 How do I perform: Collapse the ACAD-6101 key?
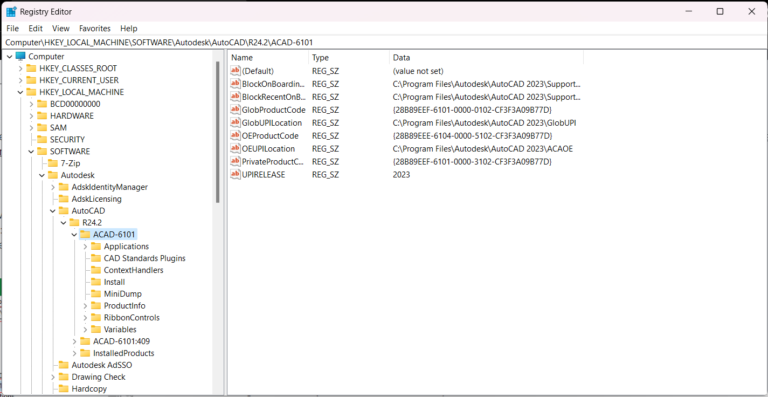coord(74,234)
